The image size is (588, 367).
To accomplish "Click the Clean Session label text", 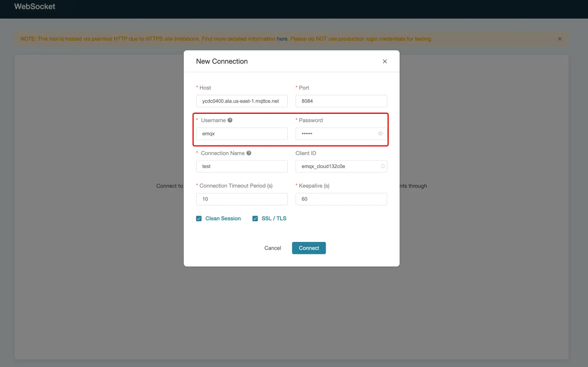I will (x=223, y=218).
